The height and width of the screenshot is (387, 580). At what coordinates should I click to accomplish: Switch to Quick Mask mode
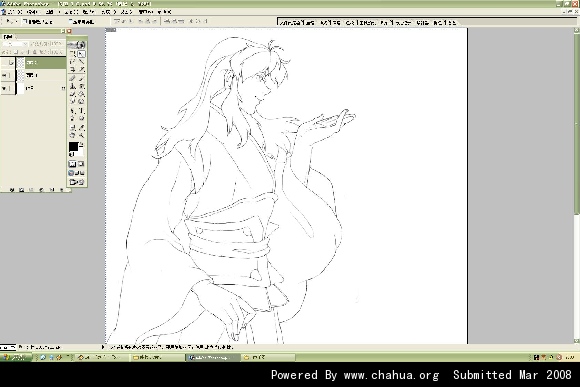tap(81, 164)
